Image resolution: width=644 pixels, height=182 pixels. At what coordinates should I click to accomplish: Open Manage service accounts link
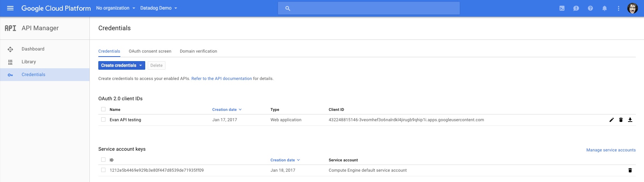pyautogui.click(x=611, y=150)
